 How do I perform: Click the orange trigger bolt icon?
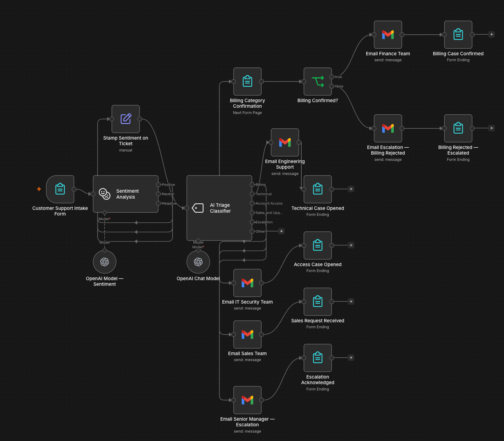pyautogui.click(x=39, y=189)
